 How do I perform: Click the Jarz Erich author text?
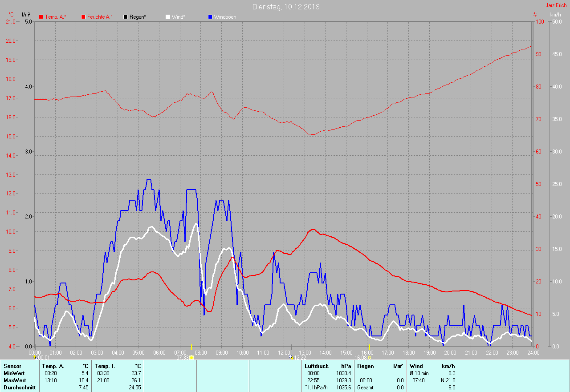[556, 5]
